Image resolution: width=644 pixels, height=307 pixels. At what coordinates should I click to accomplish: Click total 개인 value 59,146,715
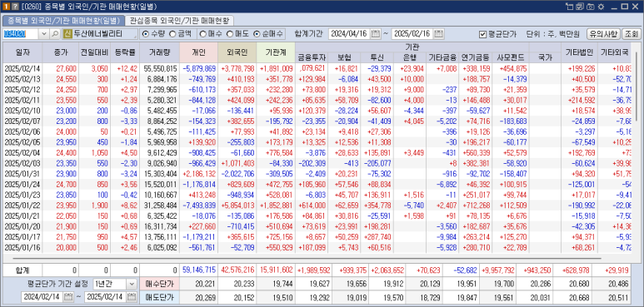(199, 270)
